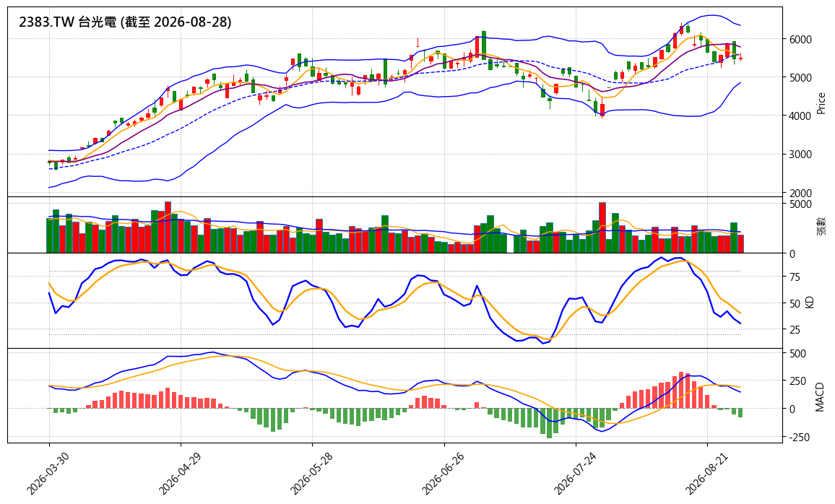
Task: Click the 4000 price tick label
Action: (x=800, y=116)
